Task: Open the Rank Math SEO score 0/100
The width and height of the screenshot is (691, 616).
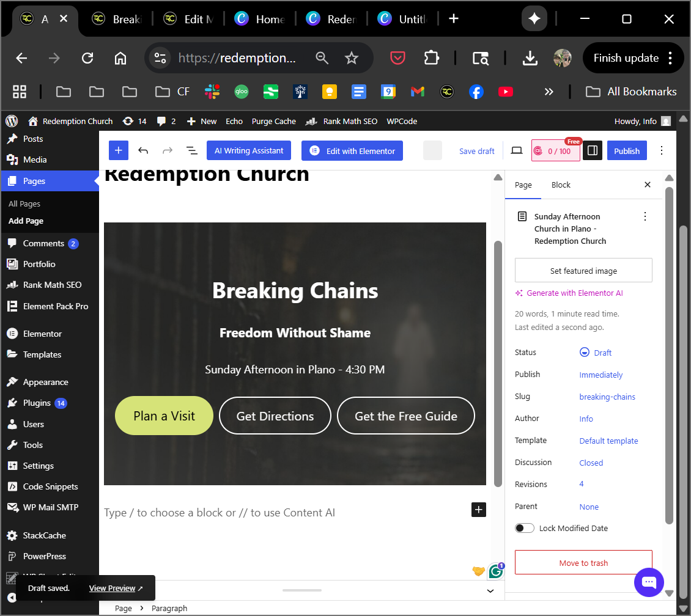Action: tap(556, 150)
